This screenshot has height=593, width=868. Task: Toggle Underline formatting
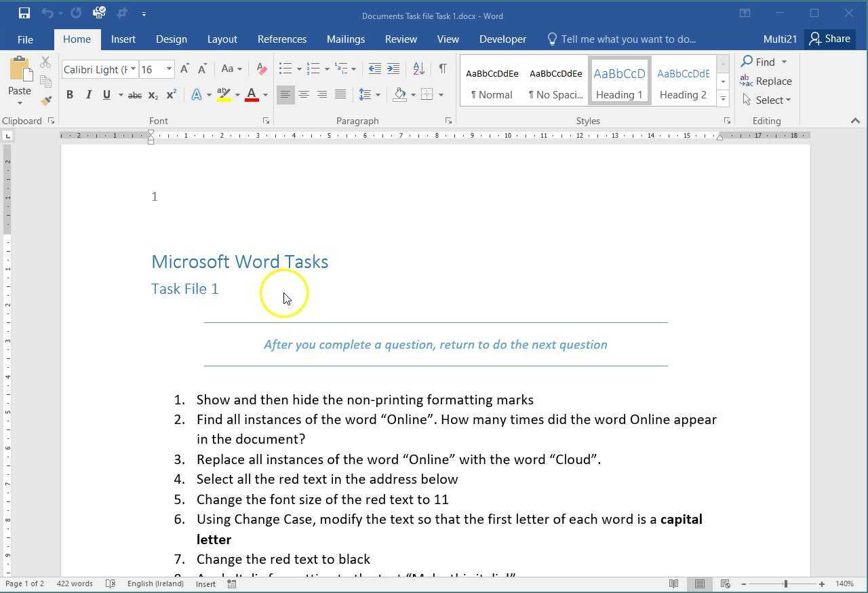pyautogui.click(x=106, y=95)
